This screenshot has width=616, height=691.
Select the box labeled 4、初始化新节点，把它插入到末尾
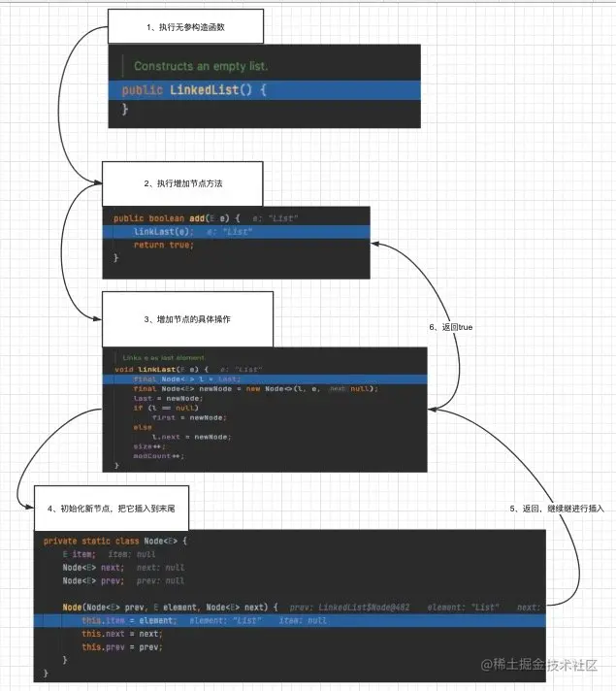(x=112, y=509)
